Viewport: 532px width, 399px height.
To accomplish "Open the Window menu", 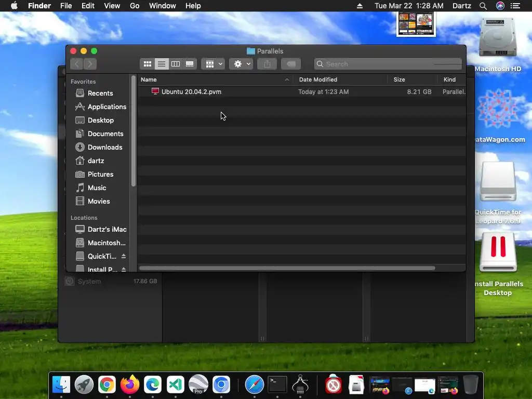I will click(163, 6).
